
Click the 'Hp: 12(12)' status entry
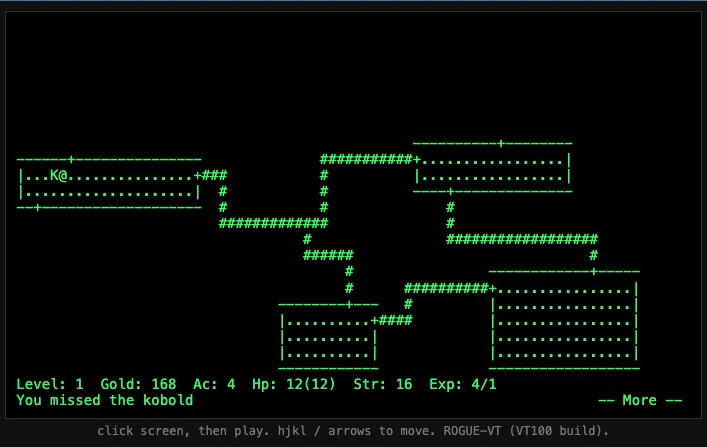pyautogui.click(x=294, y=384)
